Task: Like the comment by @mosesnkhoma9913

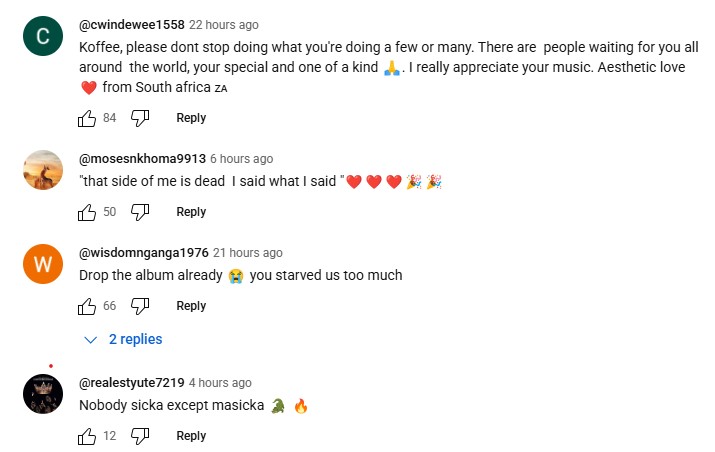Action: point(87,212)
